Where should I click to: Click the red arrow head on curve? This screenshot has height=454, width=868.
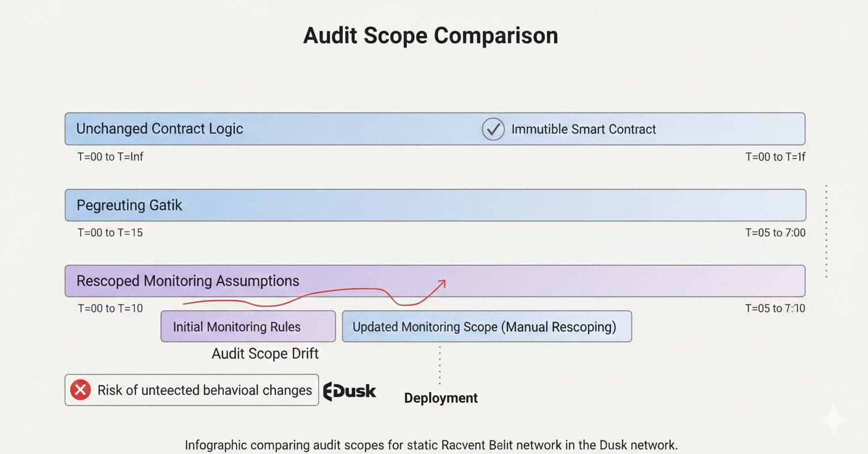pos(440,283)
